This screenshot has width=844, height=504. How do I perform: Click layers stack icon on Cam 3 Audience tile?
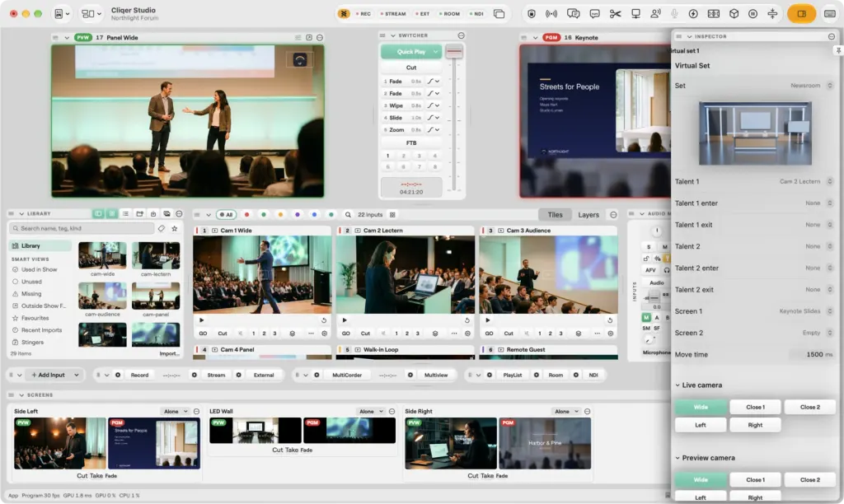tap(578, 334)
